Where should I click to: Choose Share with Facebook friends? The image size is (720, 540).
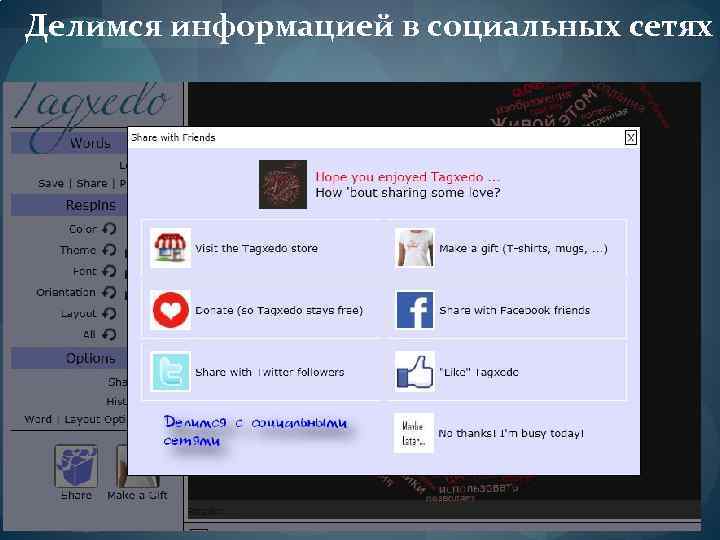(x=515, y=310)
